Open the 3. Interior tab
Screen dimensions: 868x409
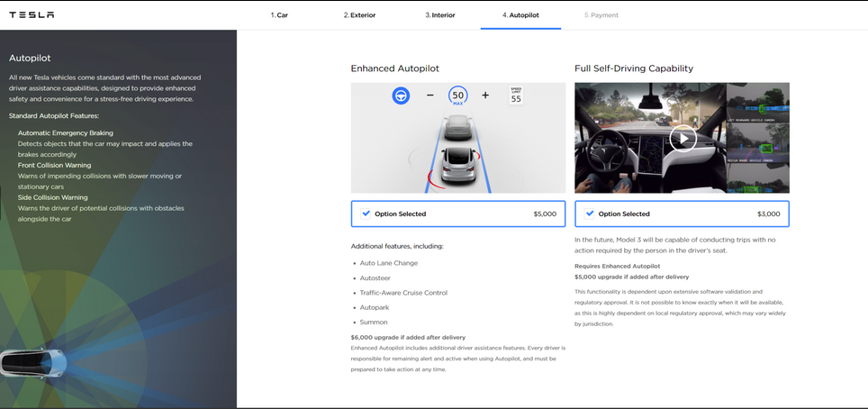pos(440,15)
